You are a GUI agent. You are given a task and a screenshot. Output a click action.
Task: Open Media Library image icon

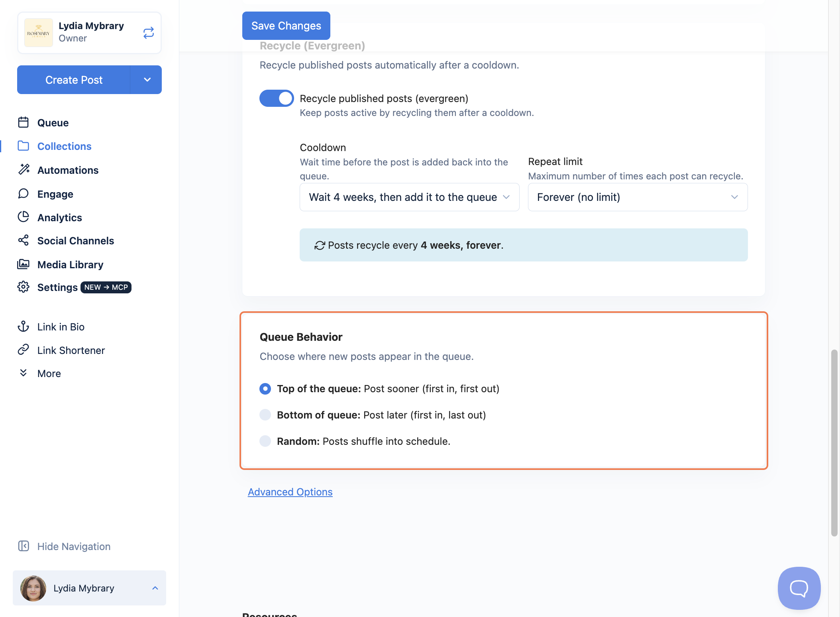(24, 264)
